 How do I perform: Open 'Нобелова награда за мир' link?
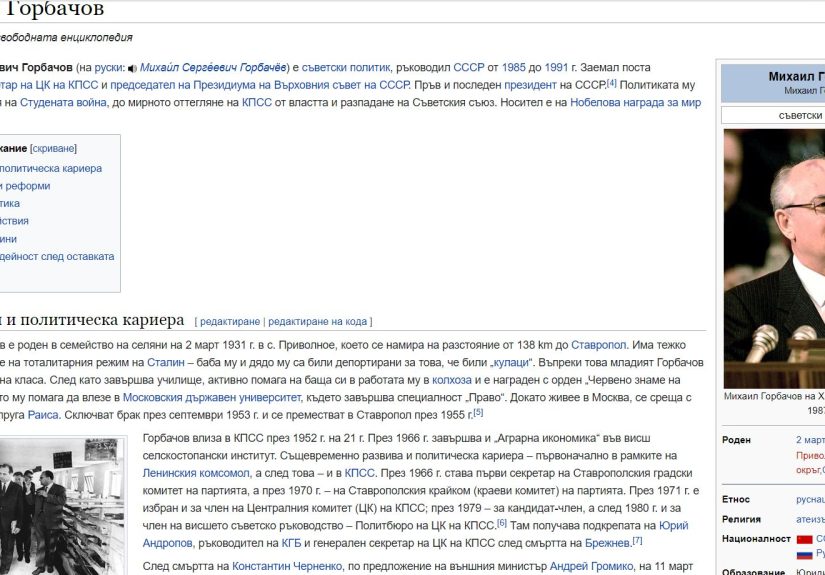(x=635, y=102)
